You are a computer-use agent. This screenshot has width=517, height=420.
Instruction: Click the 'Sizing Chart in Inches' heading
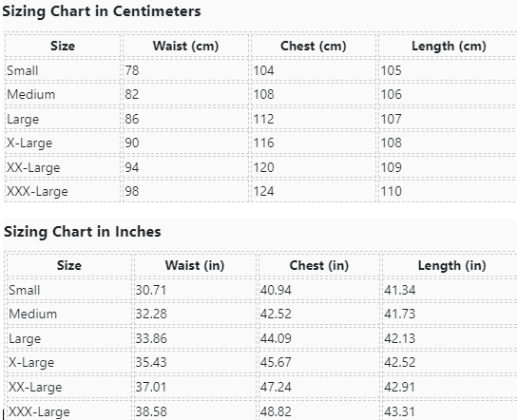pos(83,232)
